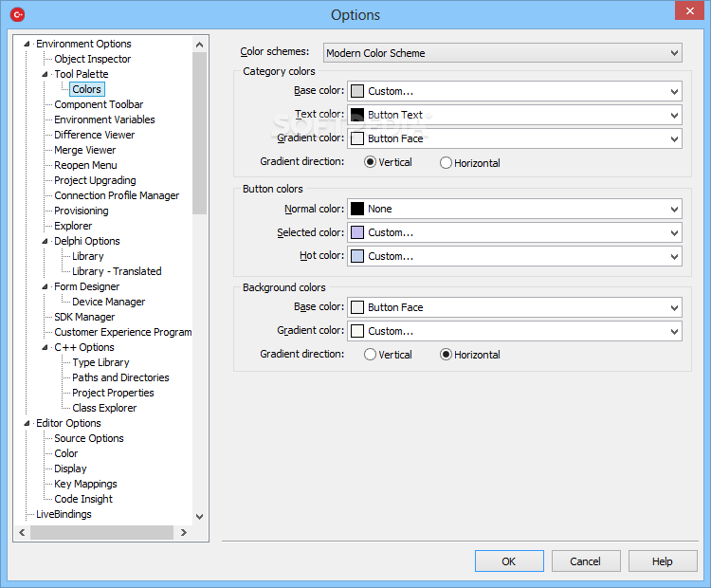Screen dimensions: 711x588
Task: Close the Options dialog
Action: [x=690, y=10]
